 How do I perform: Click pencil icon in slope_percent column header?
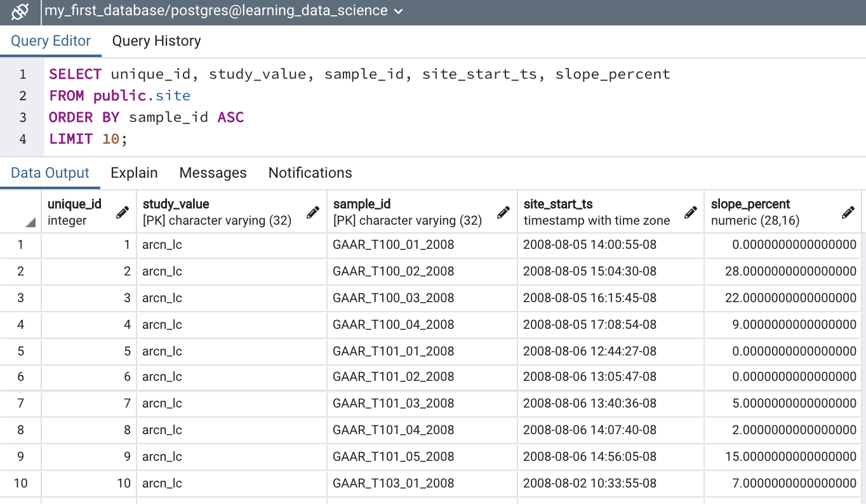pyautogui.click(x=848, y=213)
